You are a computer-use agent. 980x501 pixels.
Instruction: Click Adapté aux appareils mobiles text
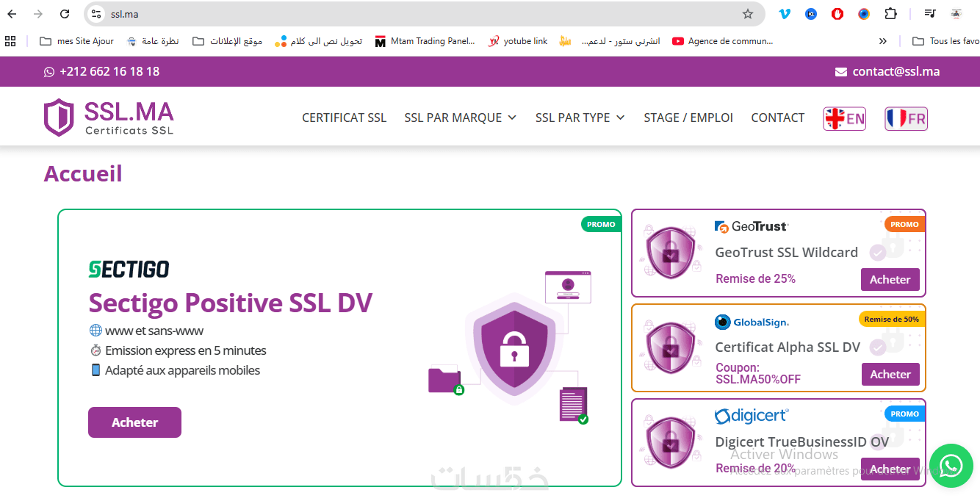pos(182,370)
